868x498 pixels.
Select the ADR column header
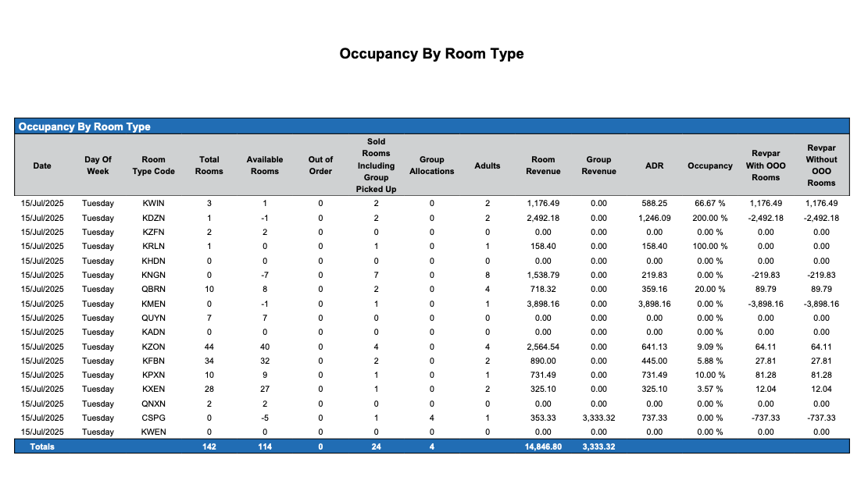click(654, 165)
